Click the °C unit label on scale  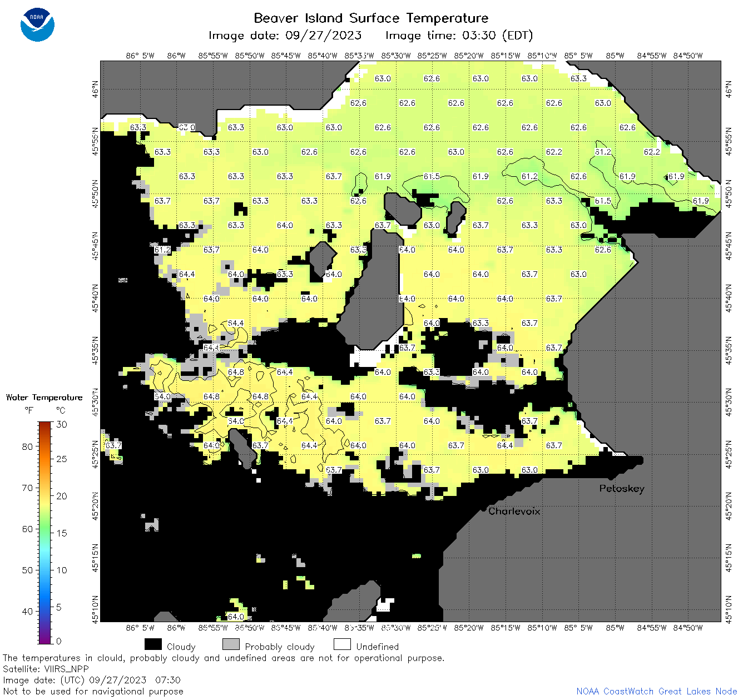tap(61, 410)
